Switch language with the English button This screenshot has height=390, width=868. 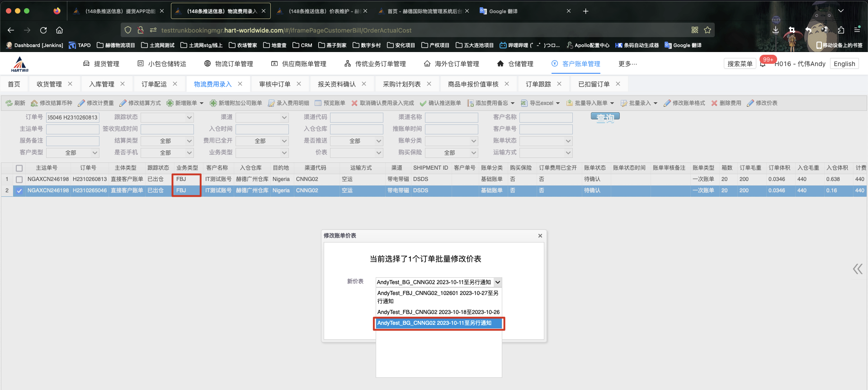844,64
